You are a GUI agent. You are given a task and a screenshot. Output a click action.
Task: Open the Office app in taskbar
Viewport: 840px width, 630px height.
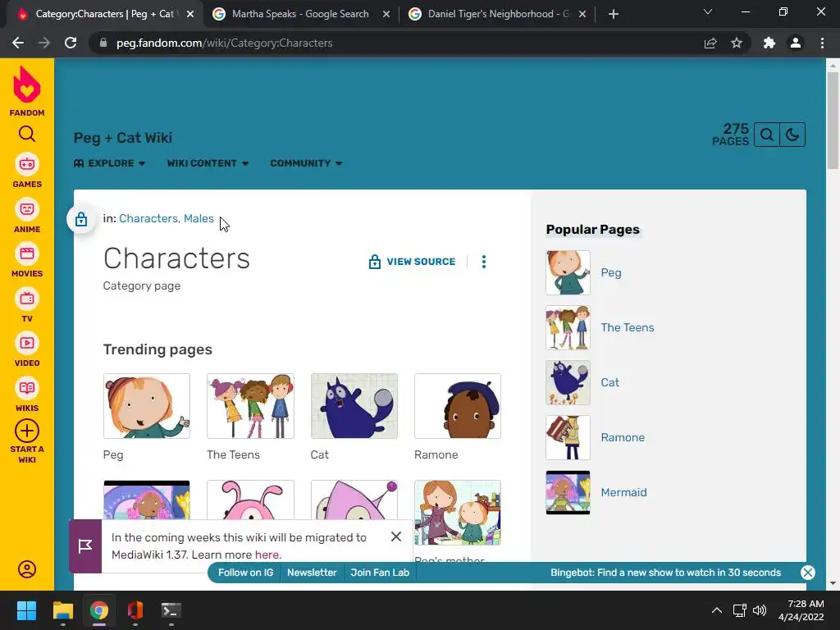point(135,610)
